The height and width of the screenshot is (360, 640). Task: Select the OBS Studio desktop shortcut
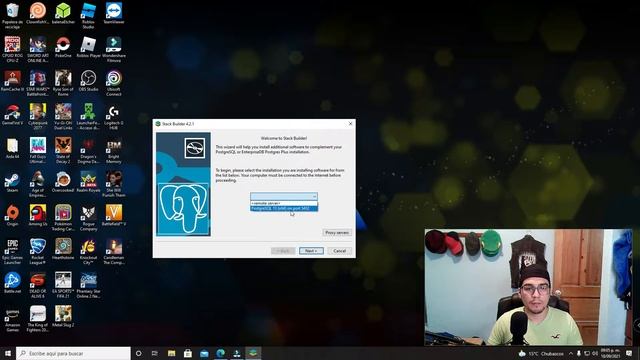point(89,80)
